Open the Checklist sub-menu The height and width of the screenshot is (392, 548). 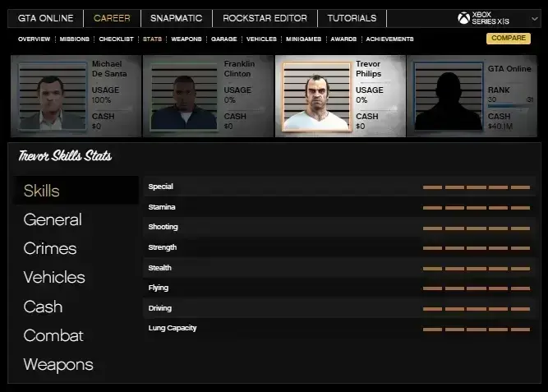click(x=116, y=39)
